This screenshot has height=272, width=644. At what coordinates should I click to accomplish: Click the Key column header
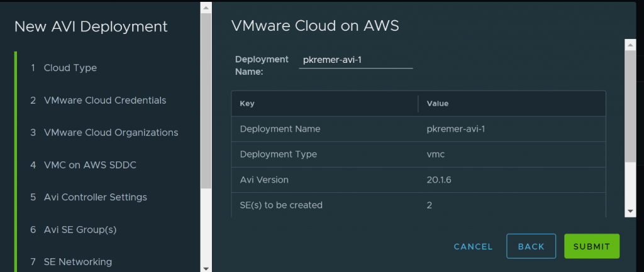(247, 104)
